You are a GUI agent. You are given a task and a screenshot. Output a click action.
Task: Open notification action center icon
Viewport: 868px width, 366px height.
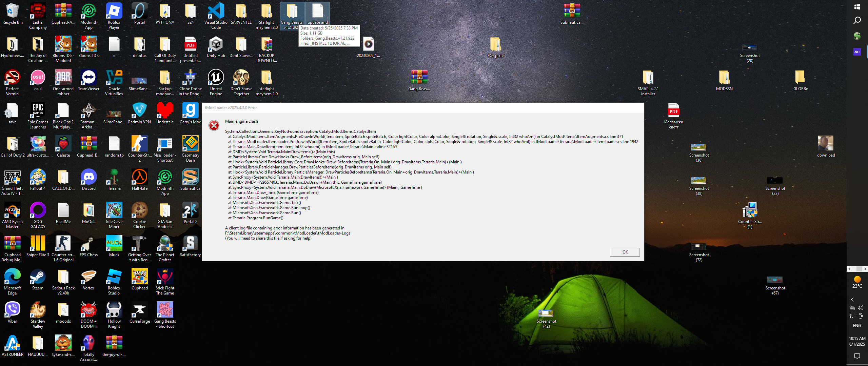click(x=857, y=356)
